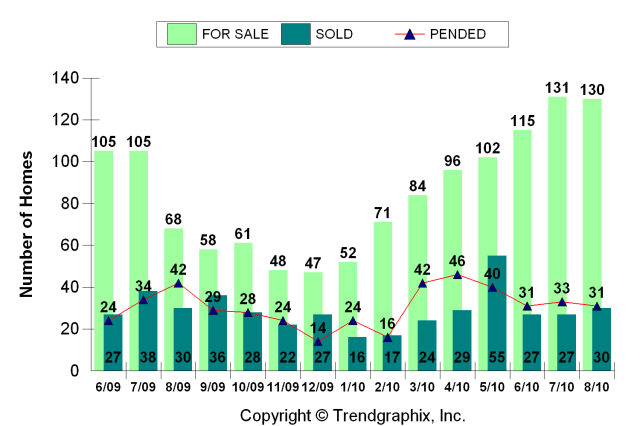Click the pended triangle marker for 7/10
This screenshot has width=640, height=426.
[563, 302]
